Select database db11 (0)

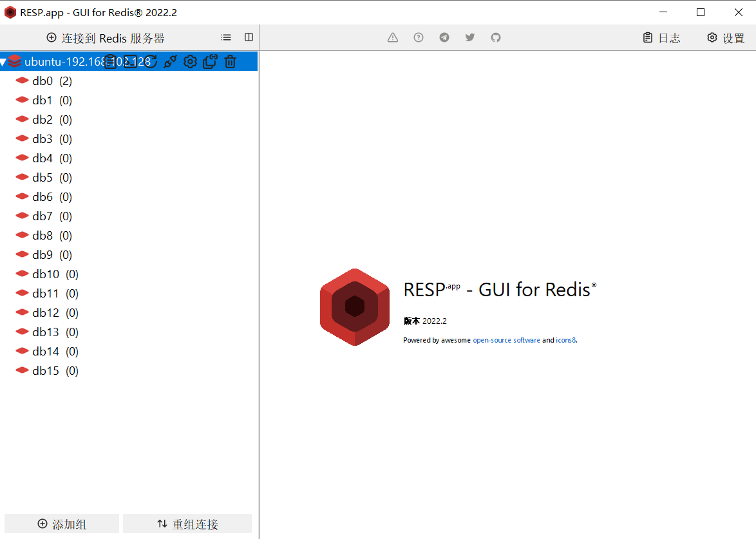click(129, 293)
